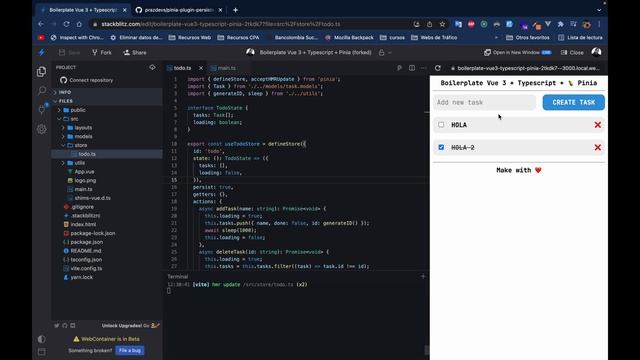
Task: Reload the browser page
Action: click(x=66, y=24)
